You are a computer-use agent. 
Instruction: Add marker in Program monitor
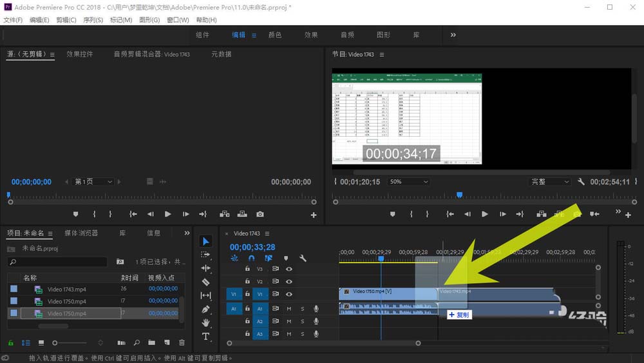coord(393,214)
